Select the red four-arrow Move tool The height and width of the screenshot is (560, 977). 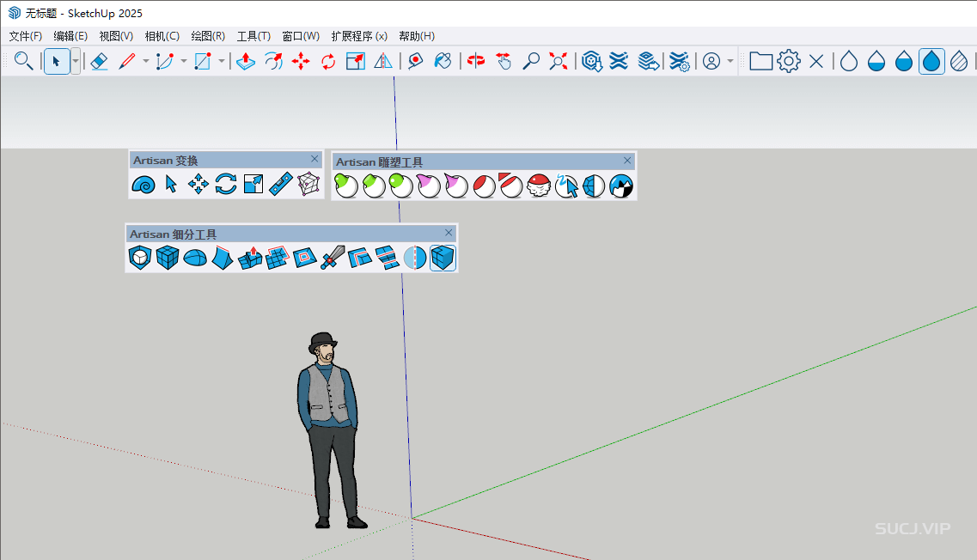301,61
